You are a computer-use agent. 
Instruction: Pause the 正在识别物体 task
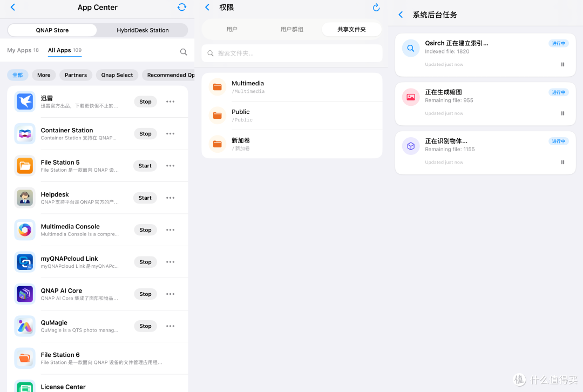point(562,162)
